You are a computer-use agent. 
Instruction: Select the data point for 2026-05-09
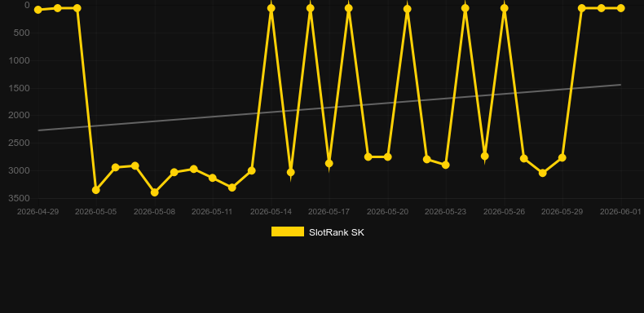pyautogui.click(x=174, y=172)
